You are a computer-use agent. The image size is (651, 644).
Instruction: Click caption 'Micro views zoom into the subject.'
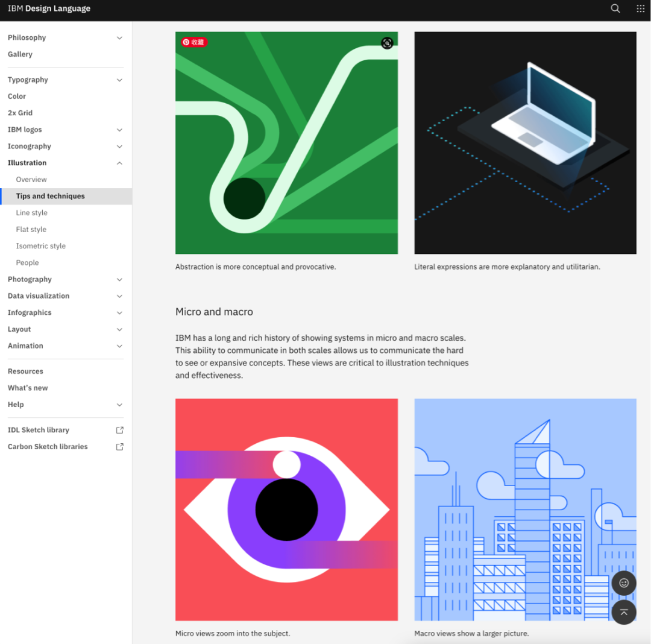[x=233, y=633]
